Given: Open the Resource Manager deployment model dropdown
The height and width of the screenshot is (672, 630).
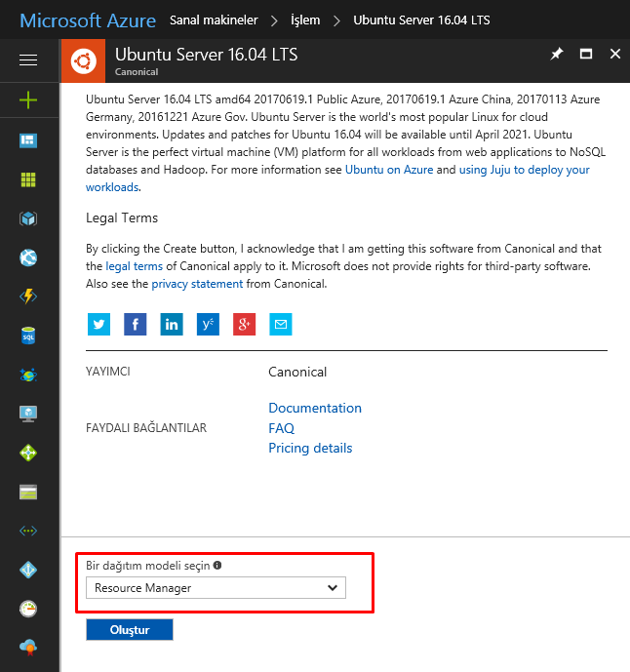Looking at the screenshot, I should pos(216,587).
